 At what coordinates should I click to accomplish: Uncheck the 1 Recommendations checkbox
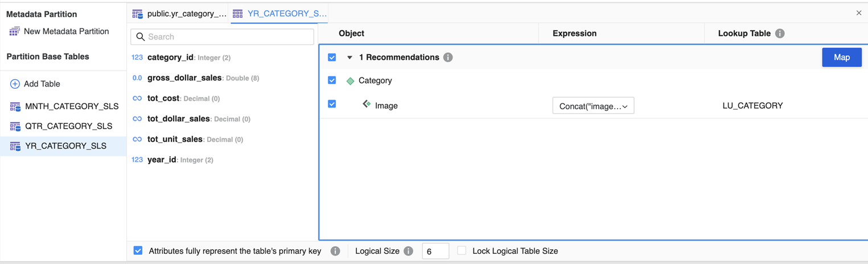pos(332,57)
